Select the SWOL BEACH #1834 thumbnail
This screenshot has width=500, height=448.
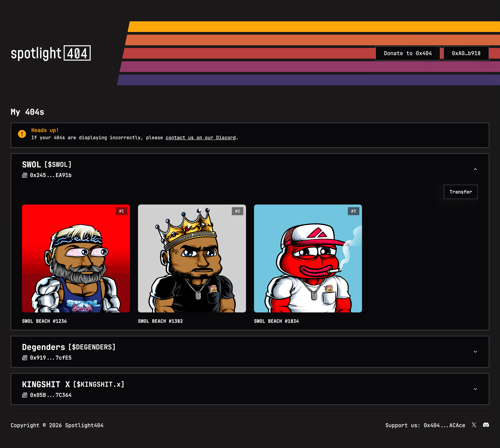[308, 258]
